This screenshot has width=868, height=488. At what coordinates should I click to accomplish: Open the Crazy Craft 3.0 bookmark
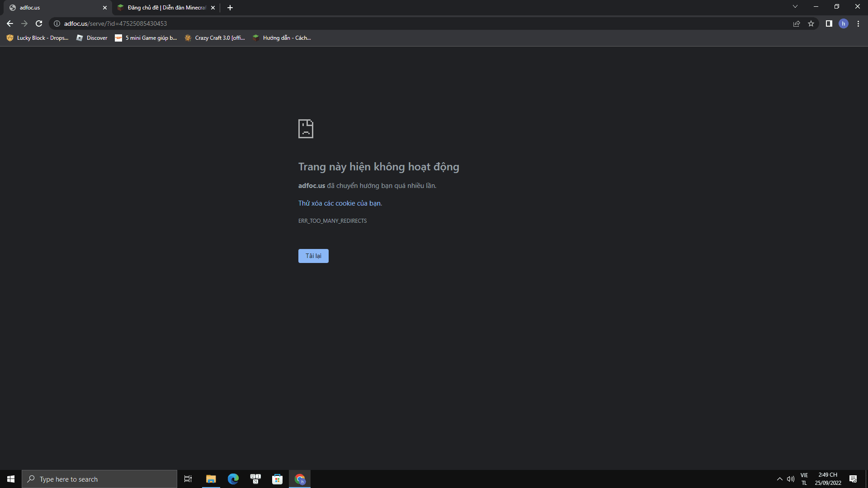215,38
